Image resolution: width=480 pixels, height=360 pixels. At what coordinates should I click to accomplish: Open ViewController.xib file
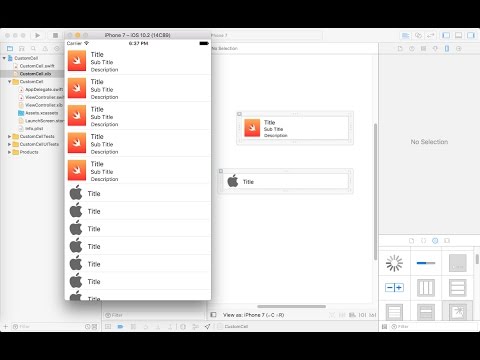coord(41,105)
